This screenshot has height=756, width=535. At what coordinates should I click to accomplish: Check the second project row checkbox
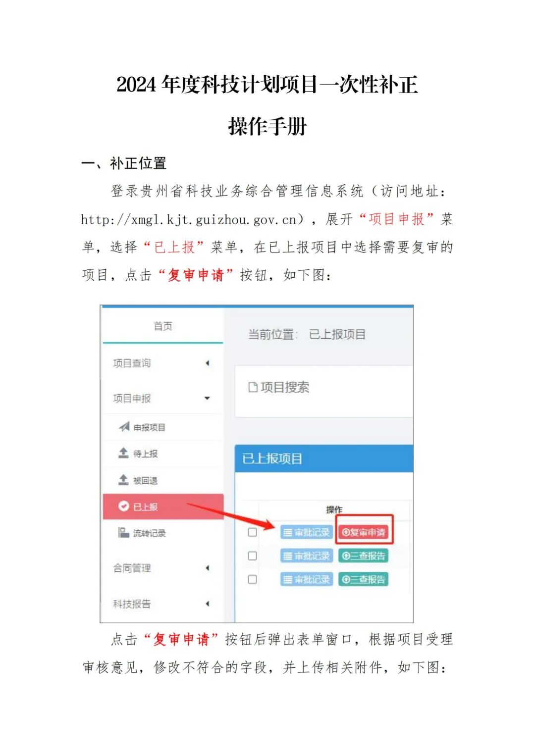click(x=252, y=555)
